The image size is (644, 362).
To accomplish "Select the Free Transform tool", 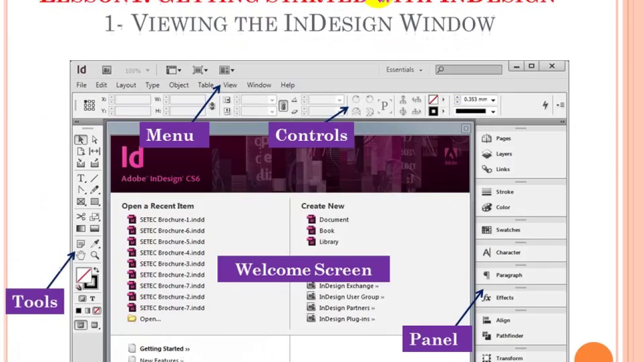I will pyautogui.click(x=95, y=217).
